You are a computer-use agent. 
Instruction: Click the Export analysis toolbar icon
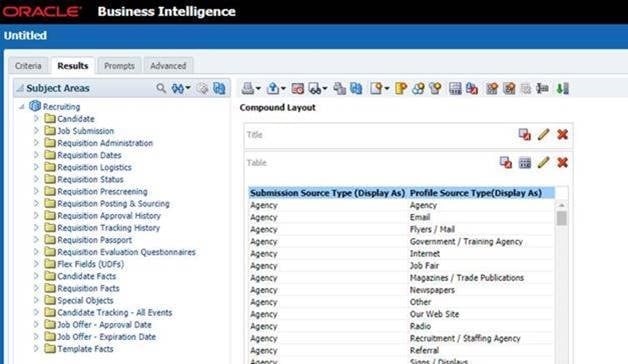pyautogui.click(x=273, y=88)
